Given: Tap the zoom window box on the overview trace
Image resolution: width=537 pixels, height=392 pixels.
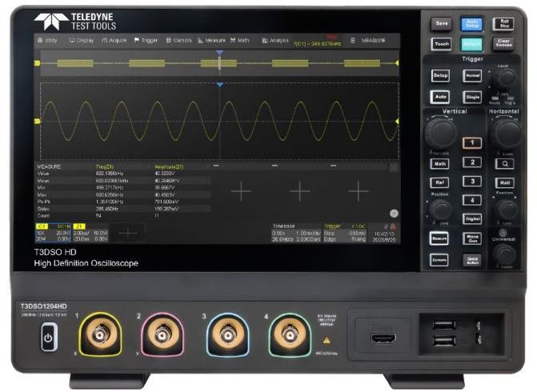Looking at the screenshot, I should [x=219, y=63].
